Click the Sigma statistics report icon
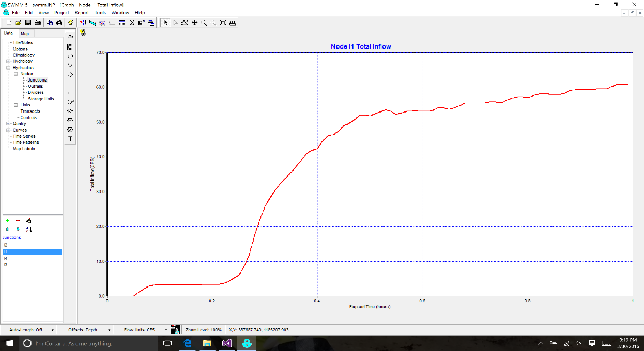 132,23
